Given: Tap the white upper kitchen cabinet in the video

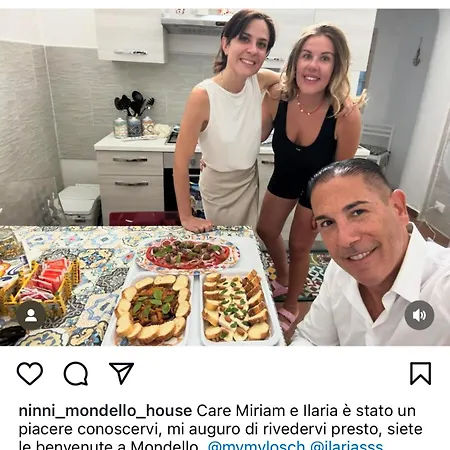Looking at the screenshot, I should click(x=129, y=35).
